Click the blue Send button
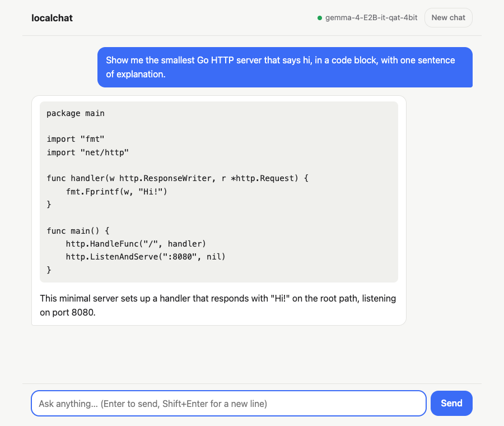The image size is (504, 426). click(x=451, y=403)
